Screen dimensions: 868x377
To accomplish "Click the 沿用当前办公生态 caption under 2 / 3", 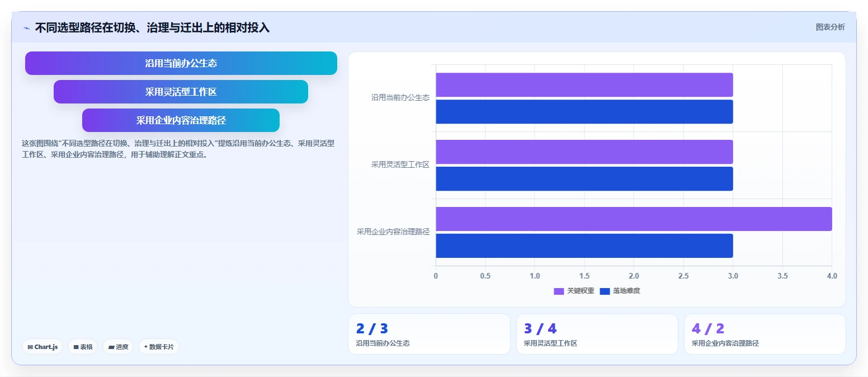I will (383, 343).
